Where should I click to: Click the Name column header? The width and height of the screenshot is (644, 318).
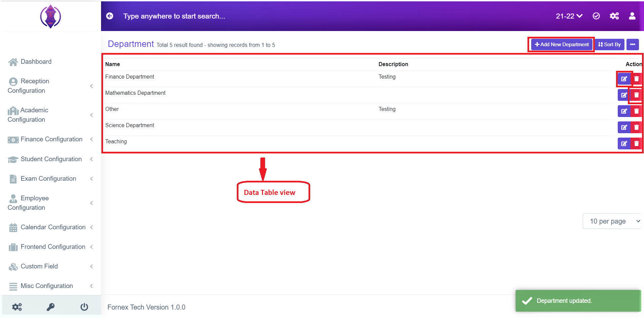[x=112, y=64]
